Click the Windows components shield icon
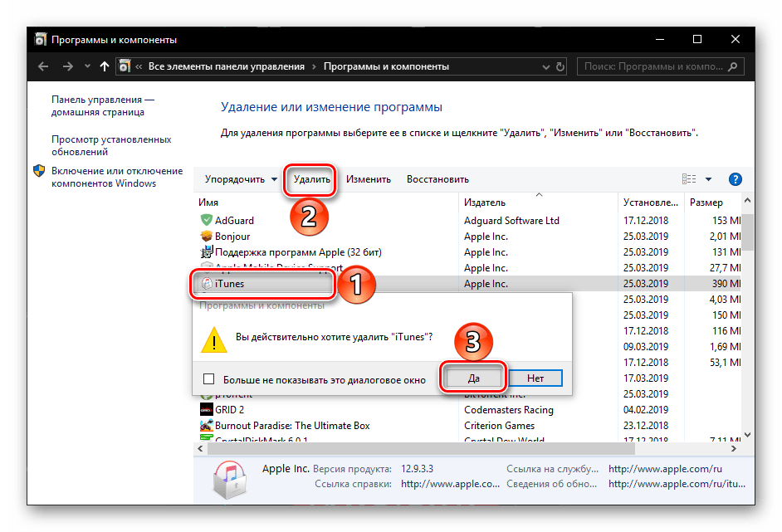Image resolution: width=782 pixels, height=532 pixels. 39,171
